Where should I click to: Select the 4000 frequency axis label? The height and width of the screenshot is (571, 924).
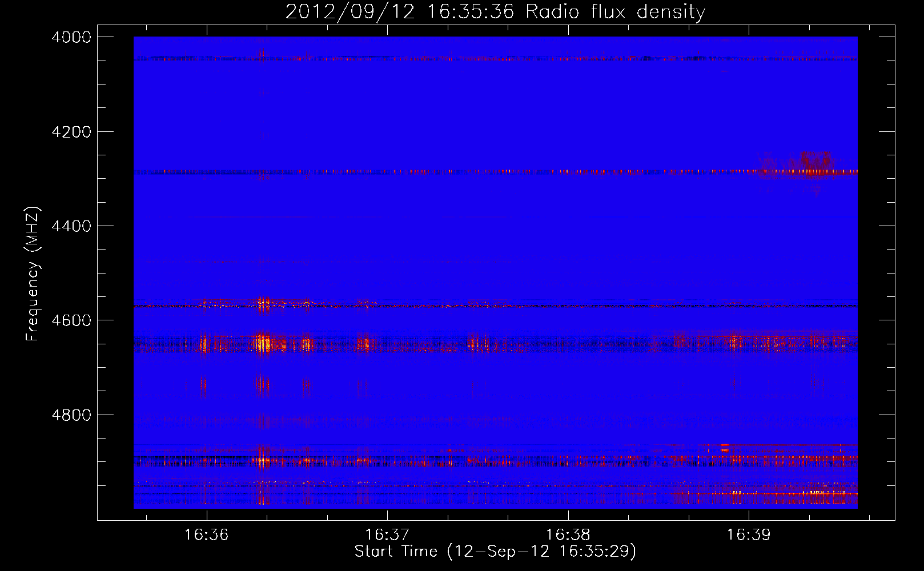pyautogui.click(x=71, y=37)
